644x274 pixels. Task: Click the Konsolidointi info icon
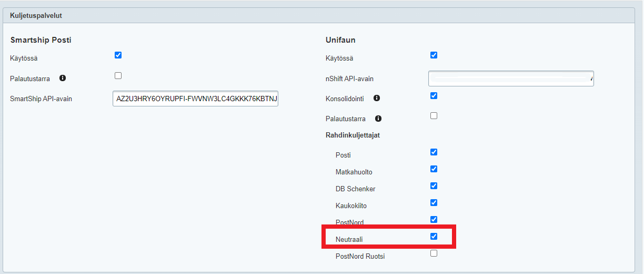[377, 99]
